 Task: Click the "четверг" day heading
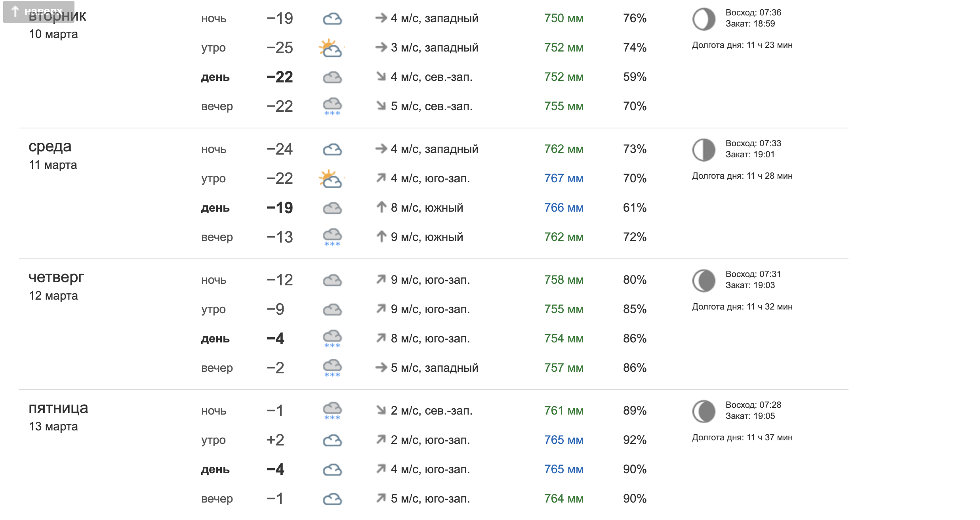point(56,277)
